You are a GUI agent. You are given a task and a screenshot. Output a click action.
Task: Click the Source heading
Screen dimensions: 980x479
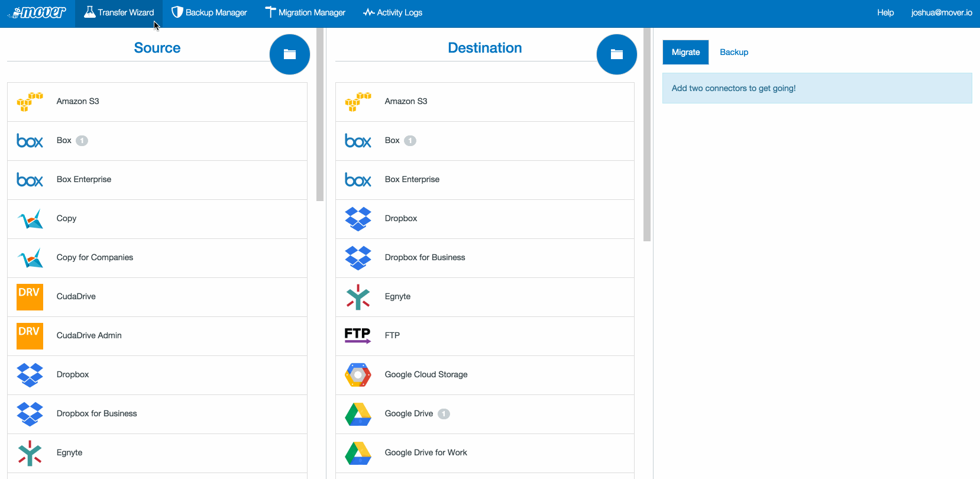pyautogui.click(x=157, y=48)
